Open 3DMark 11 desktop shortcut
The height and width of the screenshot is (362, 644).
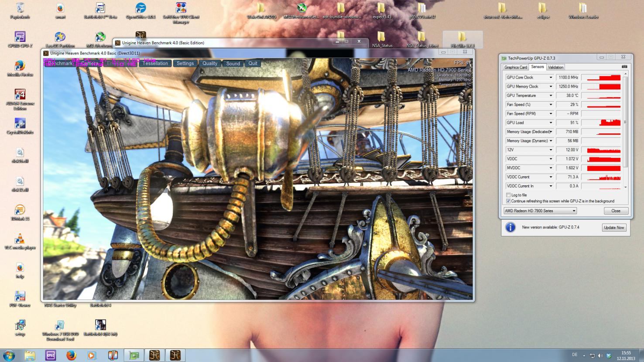click(x=20, y=212)
